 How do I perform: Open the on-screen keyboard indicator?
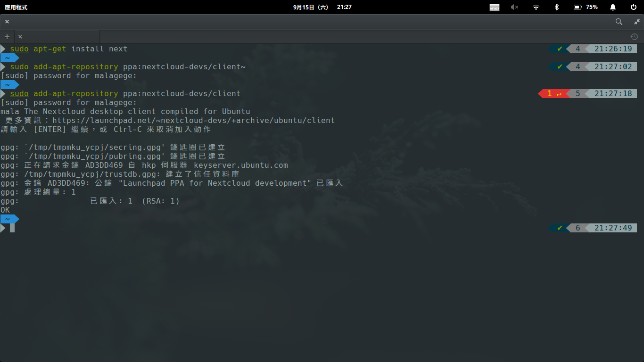(x=495, y=7)
